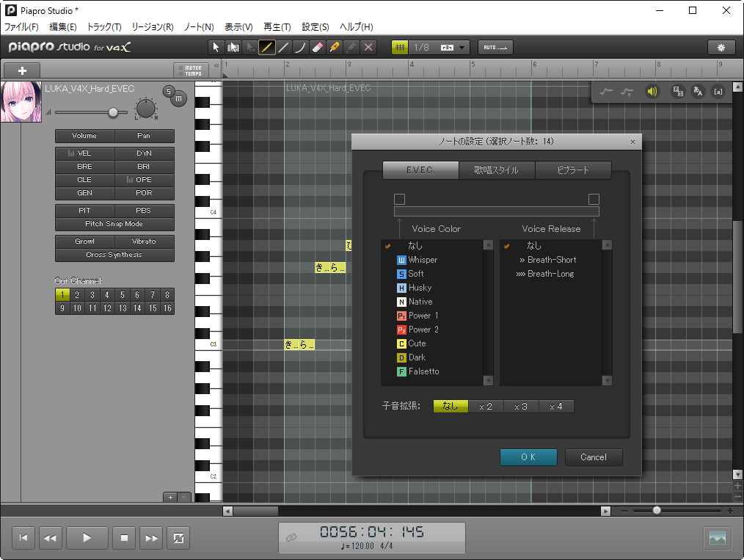This screenshot has width=744, height=560.
Task: Switch to the ビブラート tab
Action: [x=573, y=170]
